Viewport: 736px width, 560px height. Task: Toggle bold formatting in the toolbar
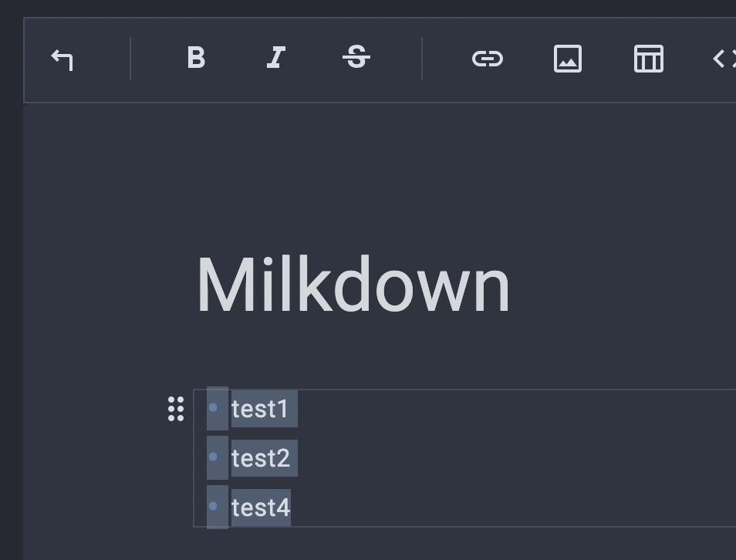(196, 58)
